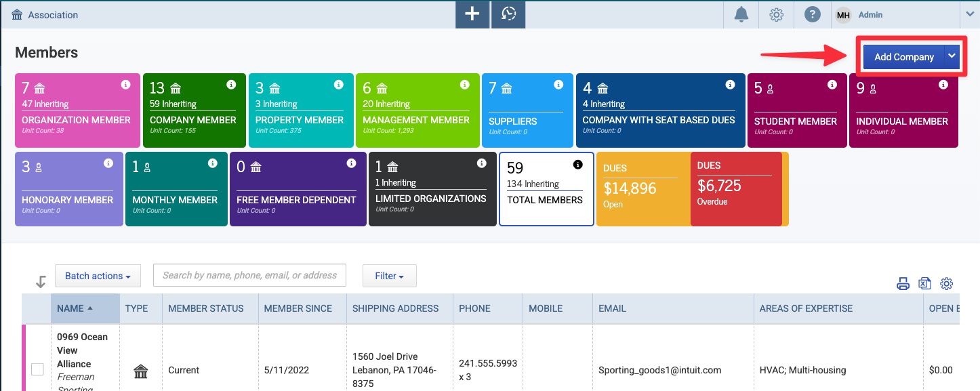This screenshot has height=391, width=980.
Task: Click the member search input field
Action: point(250,275)
